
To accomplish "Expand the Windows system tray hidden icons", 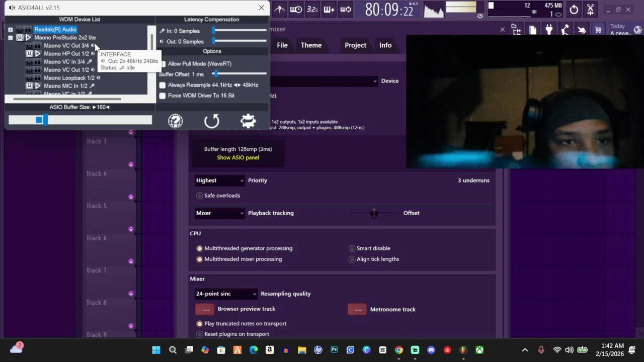I will (x=525, y=350).
